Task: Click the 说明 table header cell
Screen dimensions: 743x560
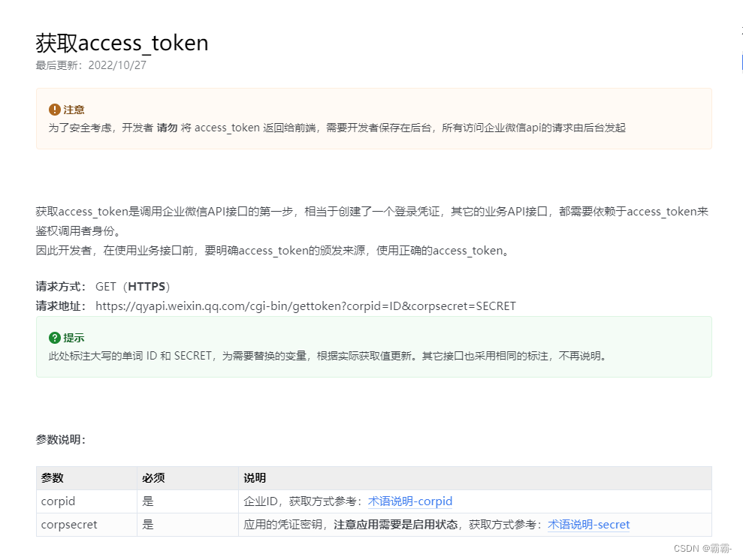Action: (475, 478)
